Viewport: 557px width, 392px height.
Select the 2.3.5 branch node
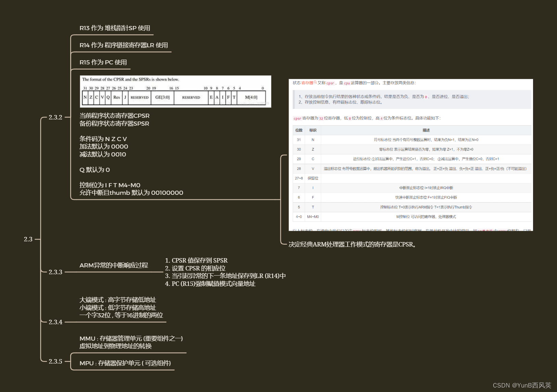(55, 362)
